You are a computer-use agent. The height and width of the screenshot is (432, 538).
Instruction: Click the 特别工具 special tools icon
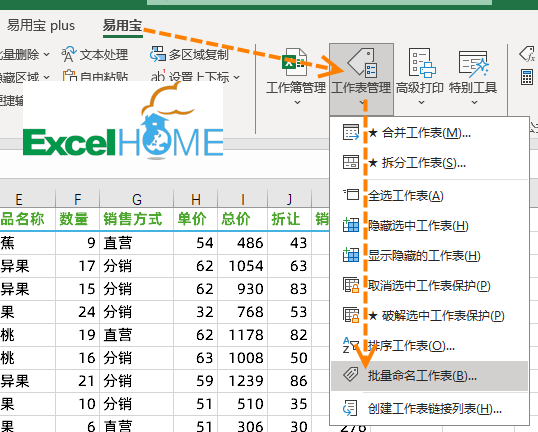pyautogui.click(x=473, y=63)
